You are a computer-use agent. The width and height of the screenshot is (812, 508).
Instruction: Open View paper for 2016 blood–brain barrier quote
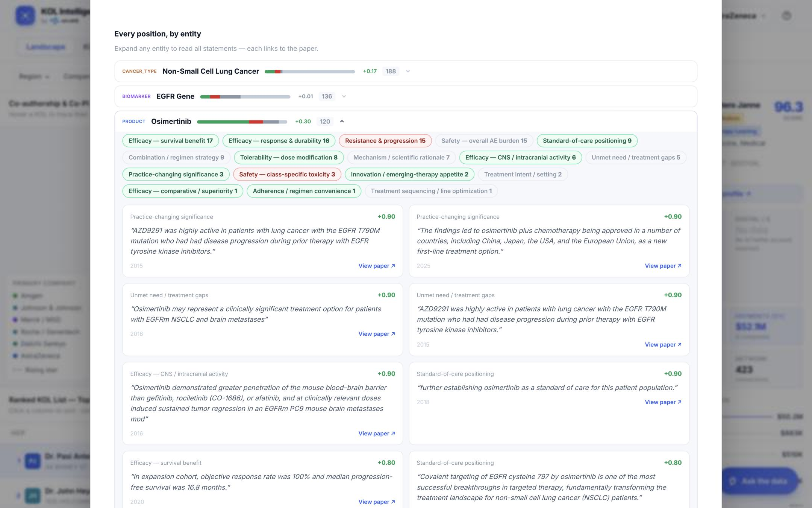[377, 433]
